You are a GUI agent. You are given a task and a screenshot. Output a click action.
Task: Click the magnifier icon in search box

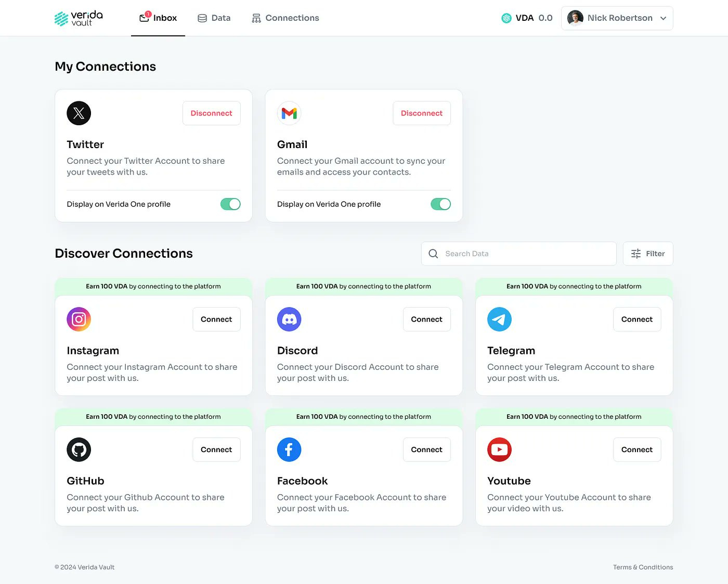(433, 254)
